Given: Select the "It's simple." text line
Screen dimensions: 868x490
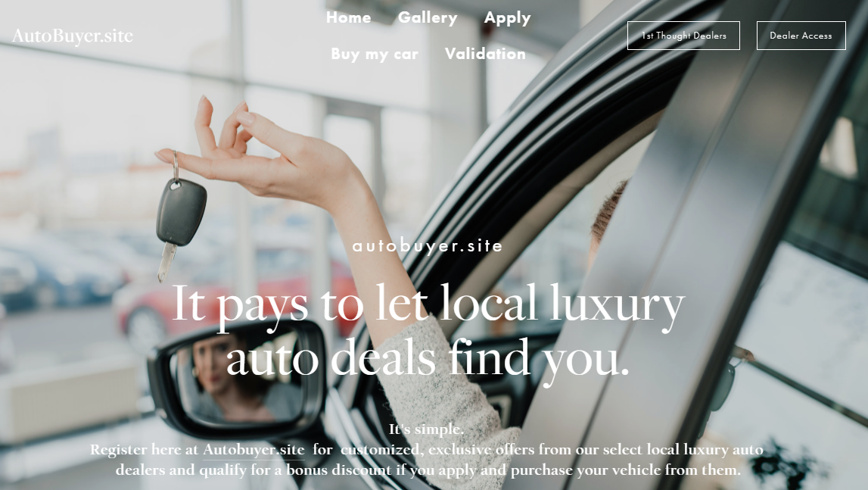Looking at the screenshot, I should 426,429.
